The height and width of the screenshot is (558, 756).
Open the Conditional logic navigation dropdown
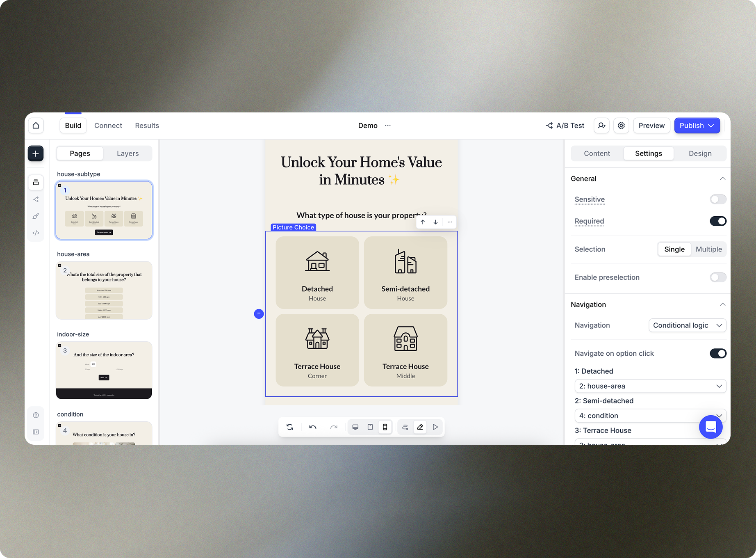pyautogui.click(x=688, y=325)
